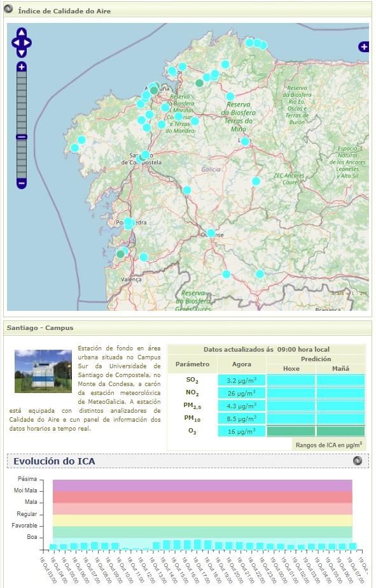
Task: Click the Hoxe column header
Action: coord(291,369)
